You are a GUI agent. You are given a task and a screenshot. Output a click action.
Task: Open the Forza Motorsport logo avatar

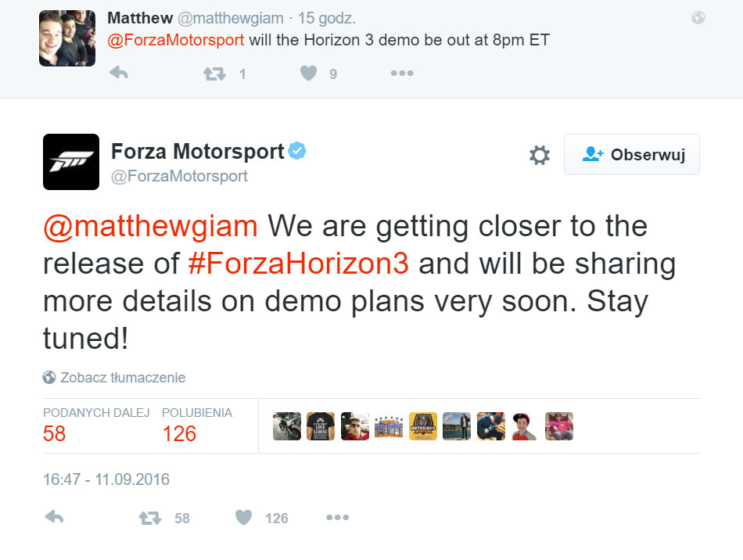tap(70, 162)
